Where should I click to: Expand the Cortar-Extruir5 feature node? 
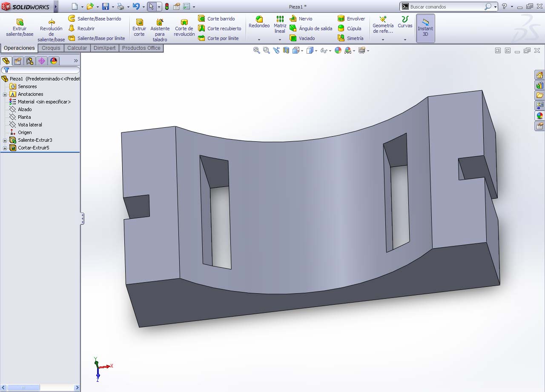(x=5, y=148)
